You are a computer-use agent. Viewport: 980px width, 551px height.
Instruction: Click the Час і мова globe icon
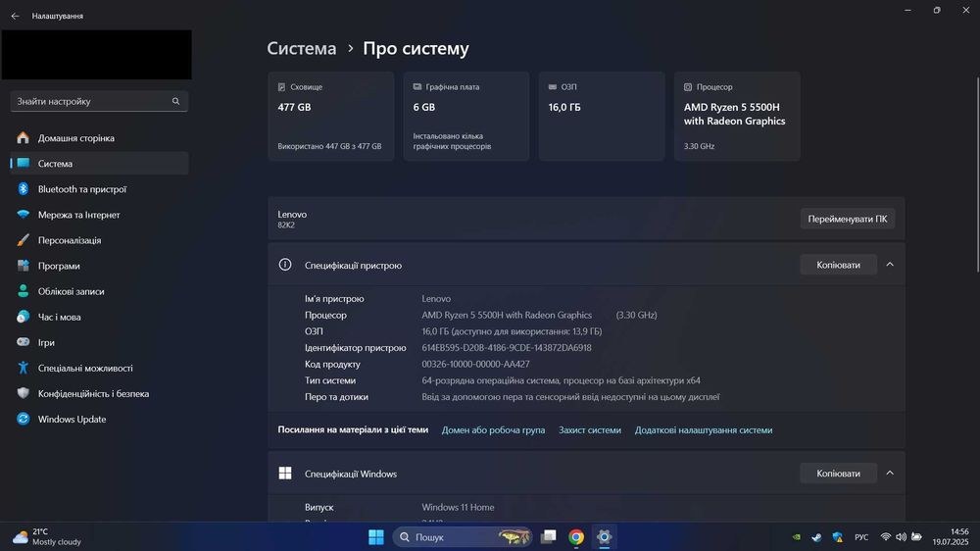(24, 317)
